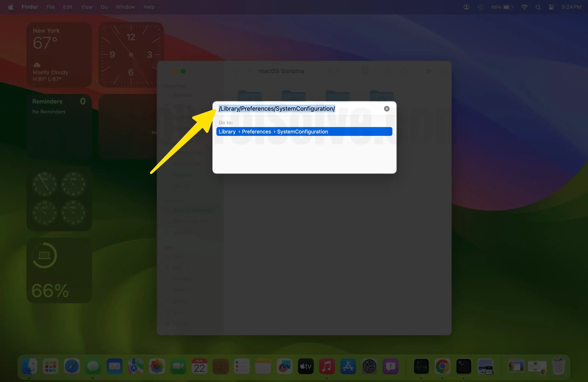Viewport: 588px width, 382px height.
Task: Open Apple TV from the Dock
Action: click(306, 366)
